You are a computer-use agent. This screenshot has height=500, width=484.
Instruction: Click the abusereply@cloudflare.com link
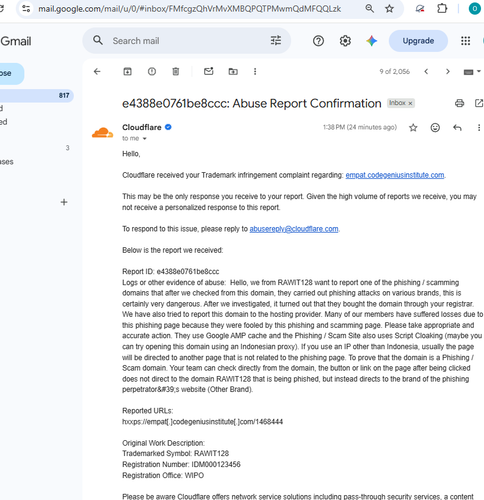click(294, 229)
